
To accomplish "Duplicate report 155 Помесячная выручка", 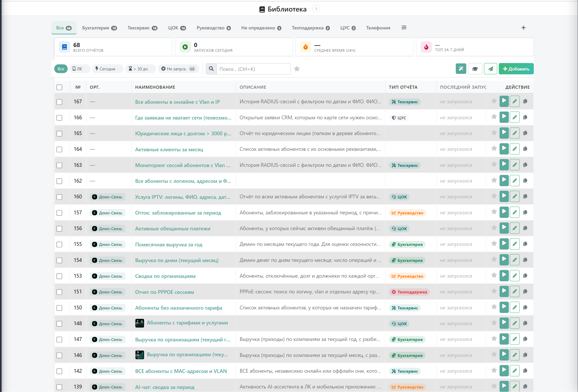I will (x=525, y=244).
